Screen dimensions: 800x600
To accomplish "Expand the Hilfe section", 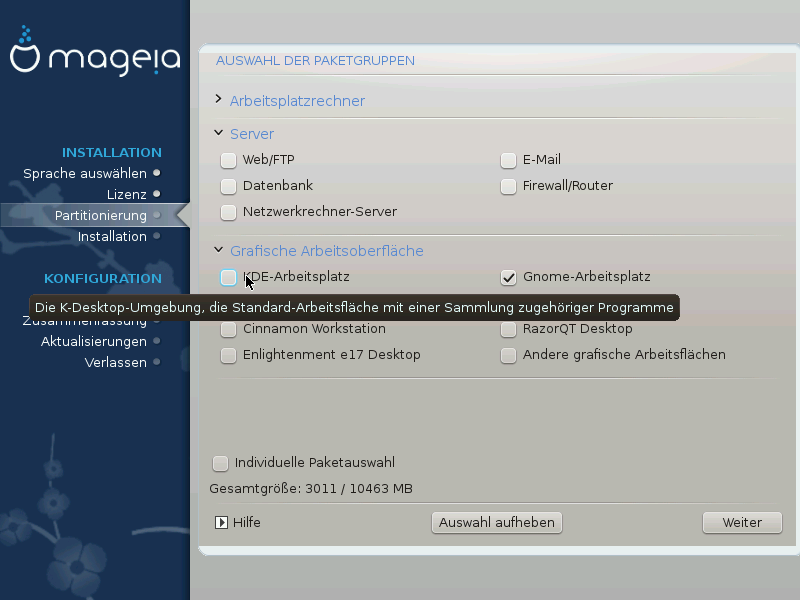I will pyautogui.click(x=221, y=522).
